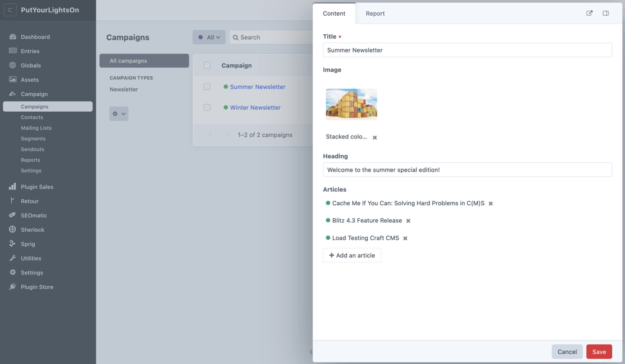Remove the Stacked colo... image
625x364 pixels.
click(375, 137)
